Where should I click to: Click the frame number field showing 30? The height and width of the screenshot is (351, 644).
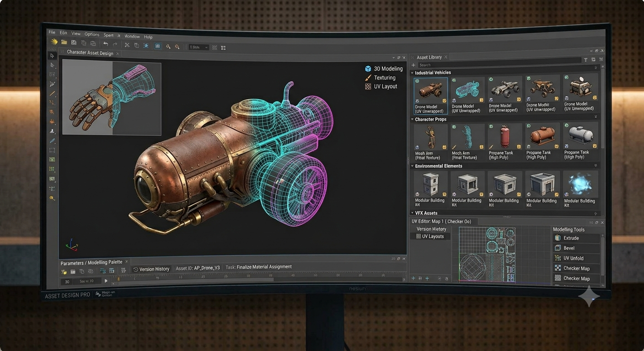(67, 282)
